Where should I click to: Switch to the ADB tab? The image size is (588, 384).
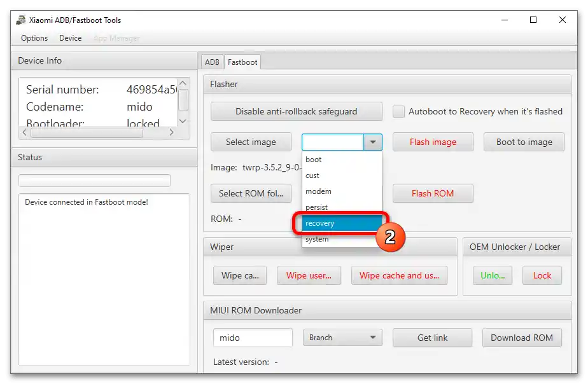coord(212,62)
